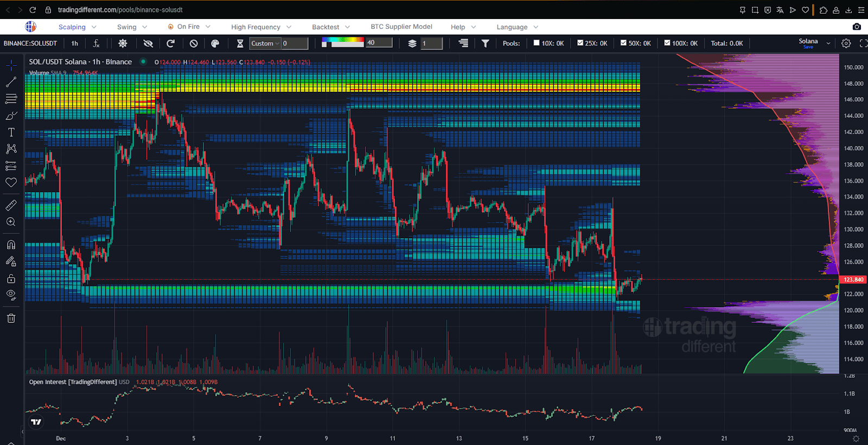
Task: Open the prediction and measurement tools
Action: (x=11, y=166)
